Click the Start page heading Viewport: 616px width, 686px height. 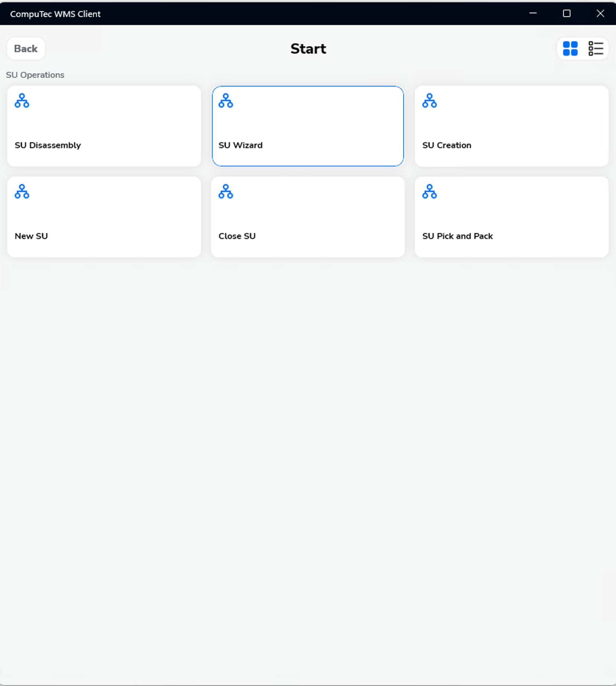308,49
